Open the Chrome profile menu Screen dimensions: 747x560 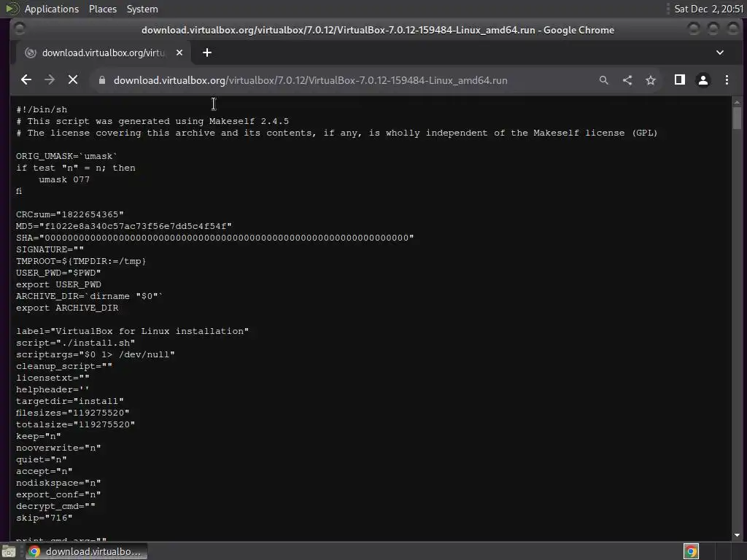[703, 80]
